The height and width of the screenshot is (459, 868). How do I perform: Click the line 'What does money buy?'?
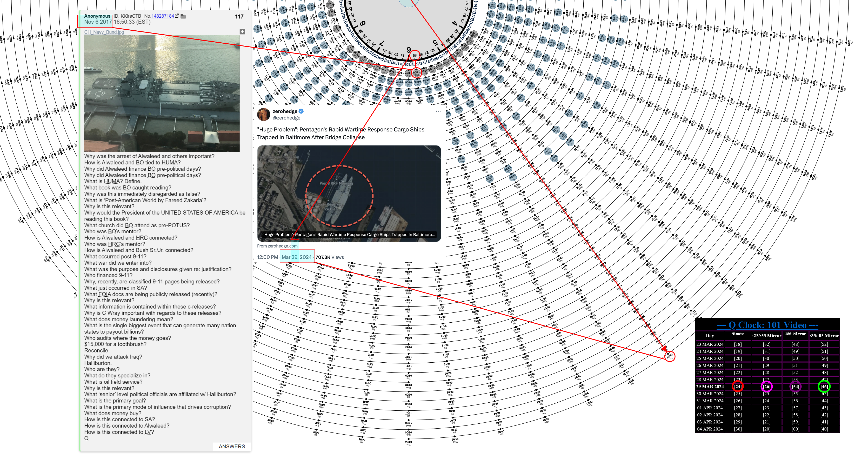click(112, 414)
